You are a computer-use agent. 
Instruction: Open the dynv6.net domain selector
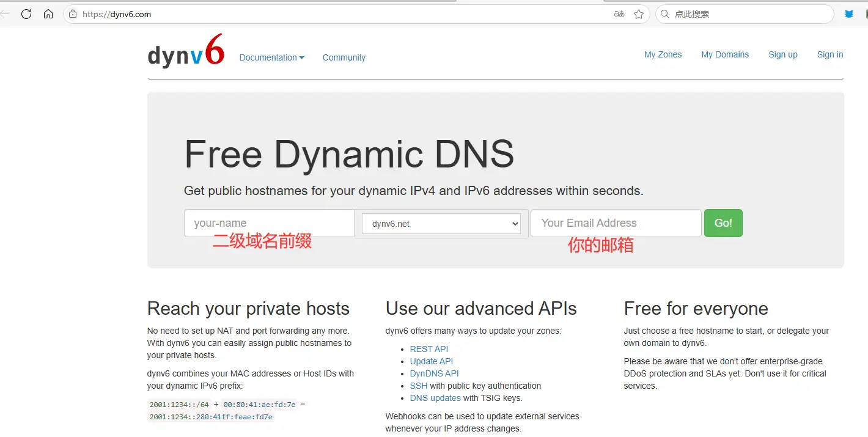[x=441, y=223]
